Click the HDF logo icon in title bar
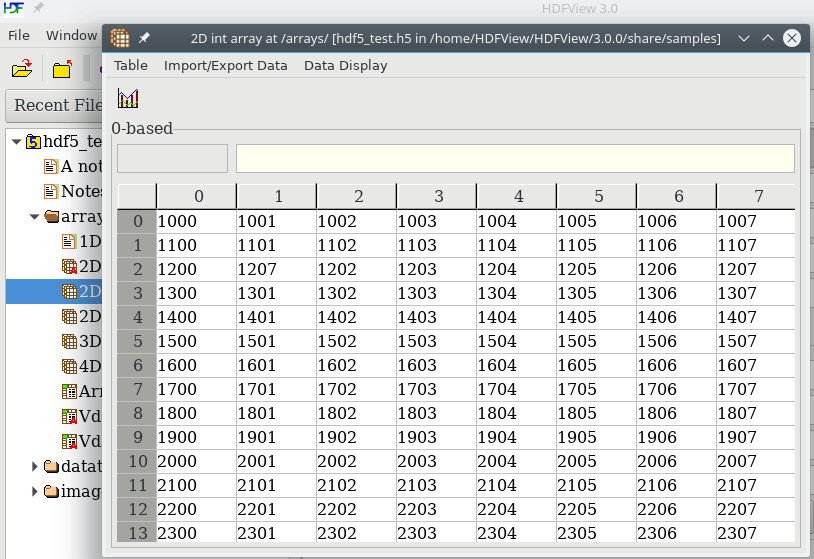 click(x=13, y=8)
